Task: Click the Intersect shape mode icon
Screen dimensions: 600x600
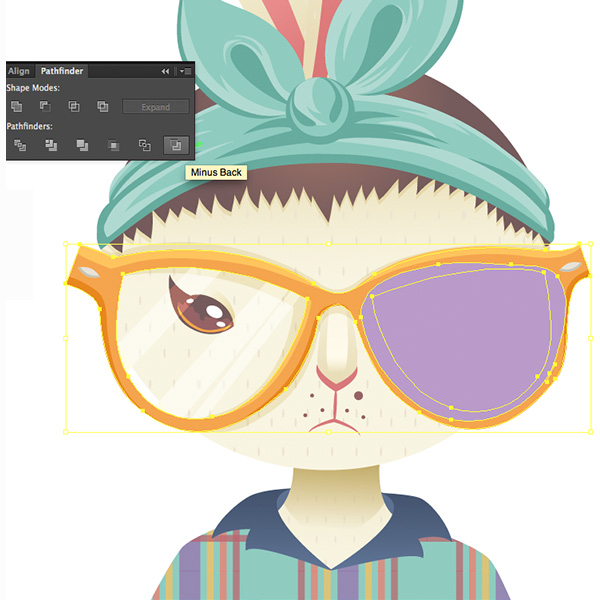Action: click(x=74, y=106)
